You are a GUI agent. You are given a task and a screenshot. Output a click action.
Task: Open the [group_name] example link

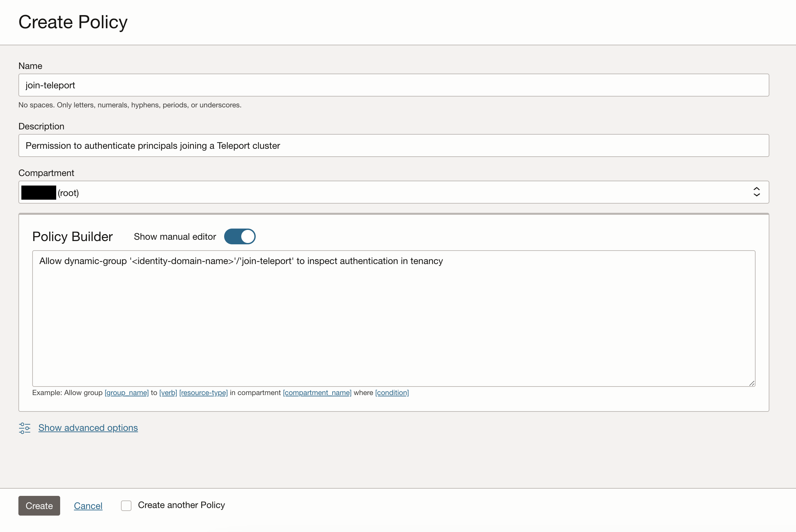tap(127, 392)
